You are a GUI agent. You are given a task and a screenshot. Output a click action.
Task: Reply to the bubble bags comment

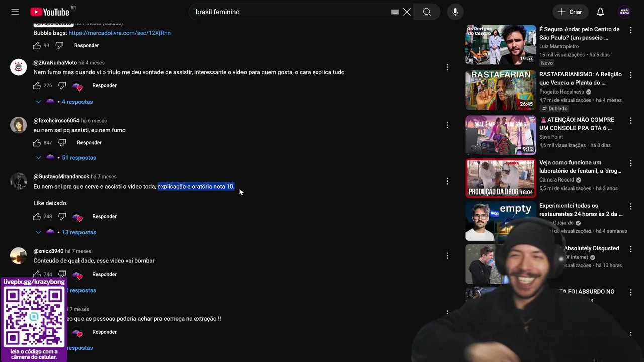(x=87, y=46)
